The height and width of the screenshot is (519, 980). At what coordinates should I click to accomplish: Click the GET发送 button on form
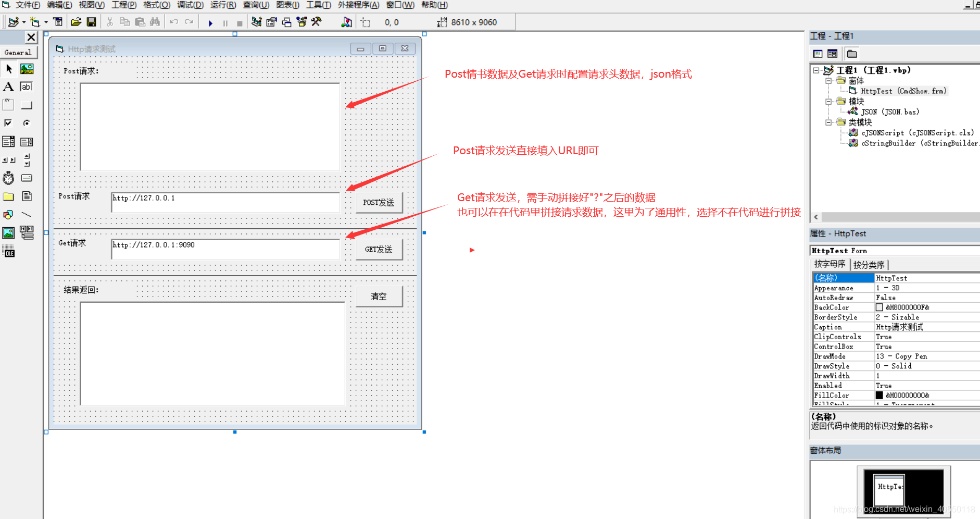pos(379,250)
